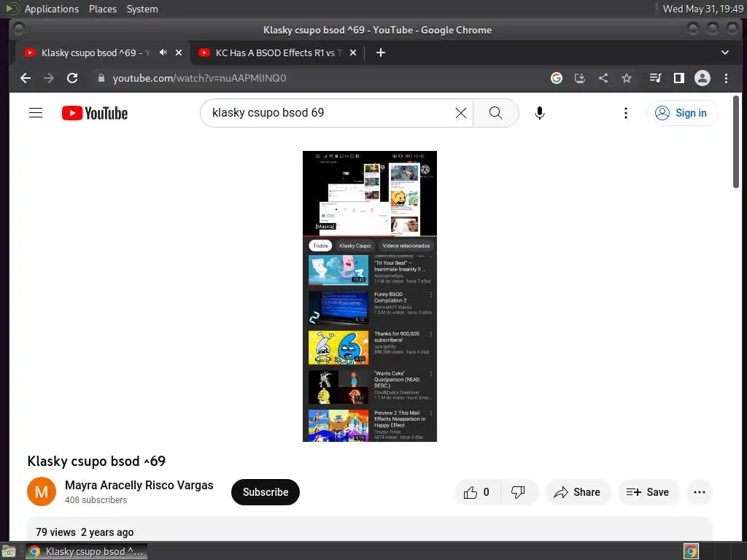Like the video with thumbs up

(x=477, y=492)
